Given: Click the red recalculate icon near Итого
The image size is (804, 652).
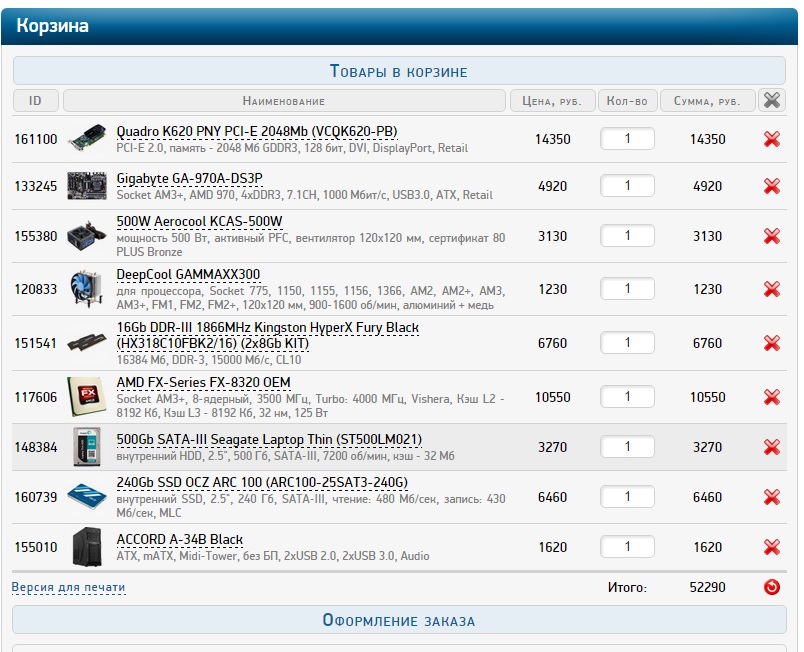Looking at the screenshot, I should 772,587.
